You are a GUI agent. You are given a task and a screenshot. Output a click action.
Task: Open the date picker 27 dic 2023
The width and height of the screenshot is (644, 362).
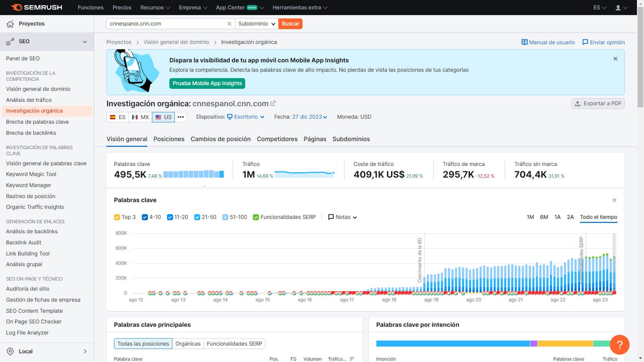point(309,117)
